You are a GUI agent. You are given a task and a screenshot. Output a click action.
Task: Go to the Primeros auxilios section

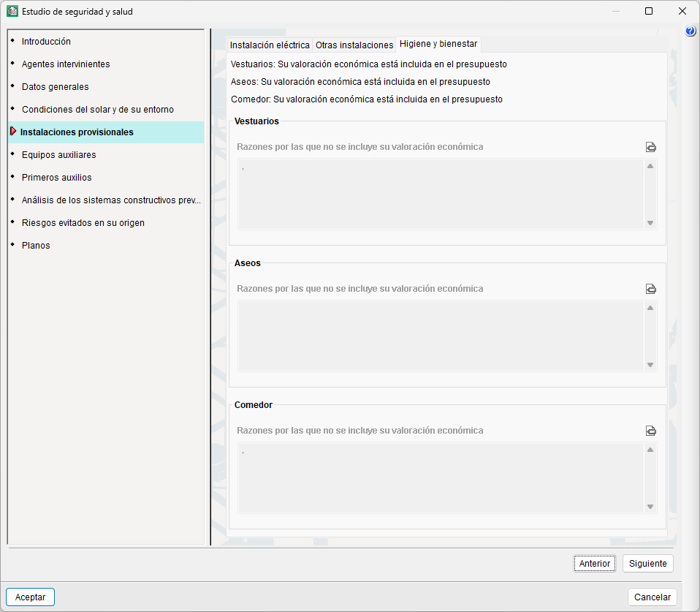(x=57, y=178)
